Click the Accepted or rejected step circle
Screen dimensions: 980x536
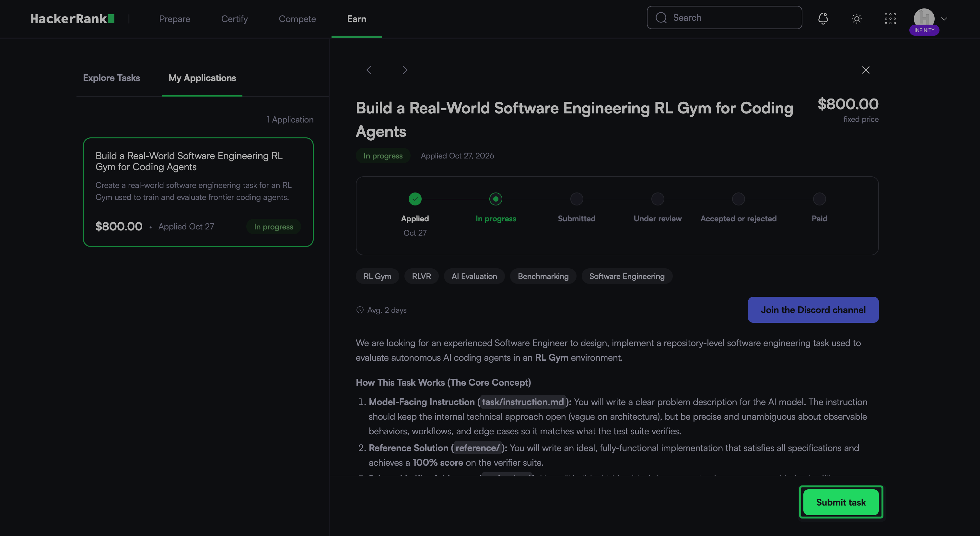tap(739, 199)
